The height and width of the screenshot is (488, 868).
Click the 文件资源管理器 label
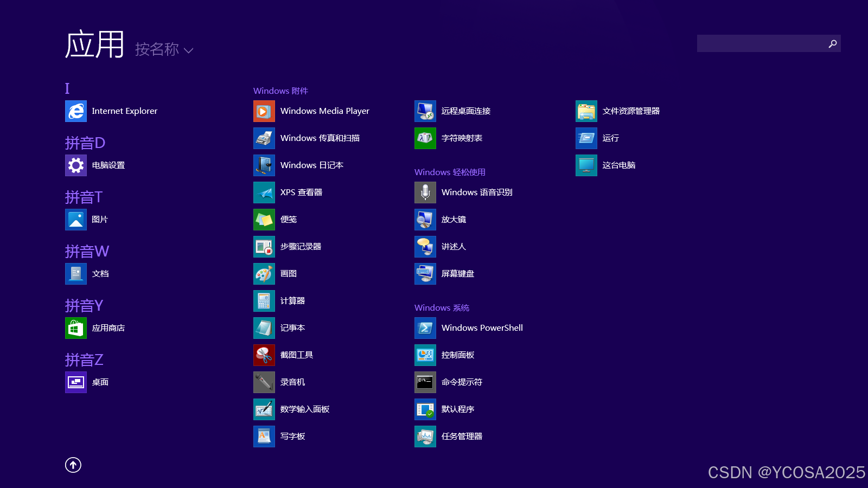pyautogui.click(x=631, y=111)
